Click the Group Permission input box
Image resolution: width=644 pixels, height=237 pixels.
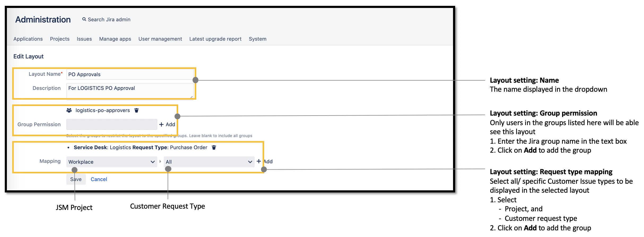[111, 124]
